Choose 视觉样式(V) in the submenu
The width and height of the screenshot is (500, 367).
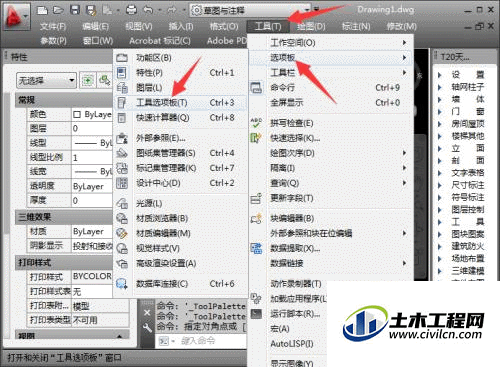tap(181, 248)
